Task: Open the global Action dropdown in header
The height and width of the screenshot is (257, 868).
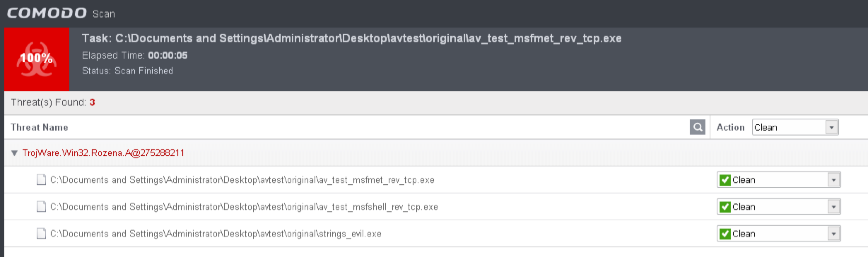Action: (831, 127)
